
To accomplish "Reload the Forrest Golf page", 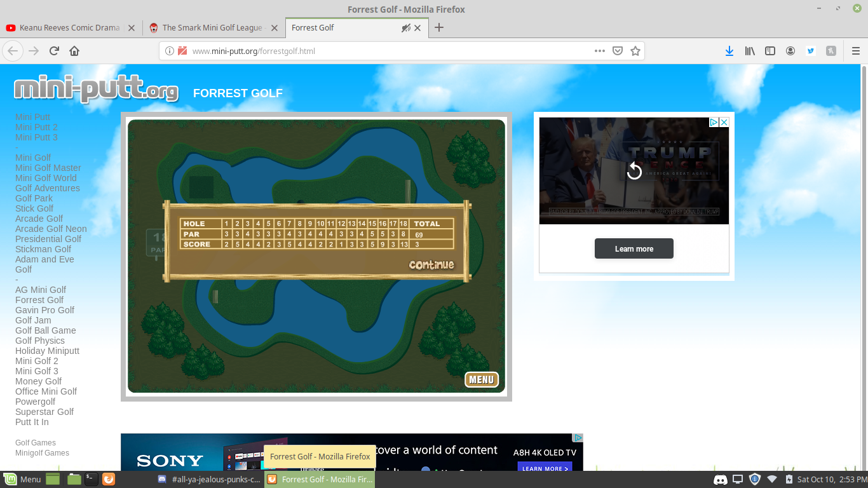I will [x=54, y=51].
